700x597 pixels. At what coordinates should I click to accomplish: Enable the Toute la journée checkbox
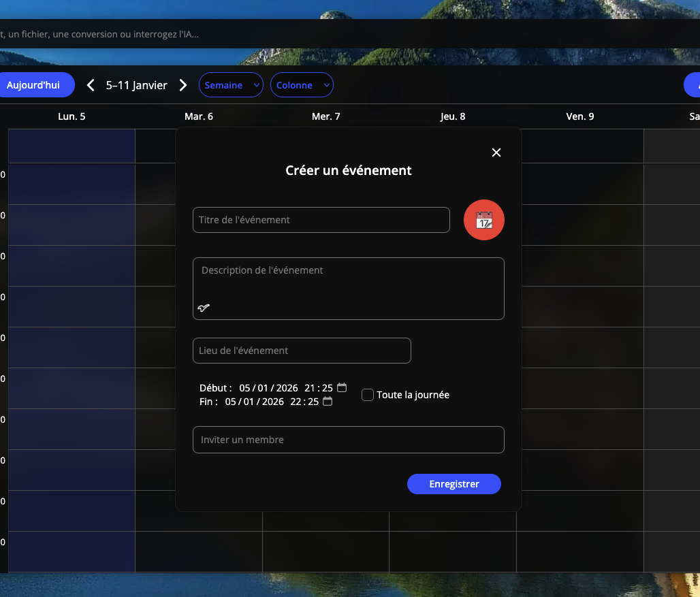click(x=368, y=395)
